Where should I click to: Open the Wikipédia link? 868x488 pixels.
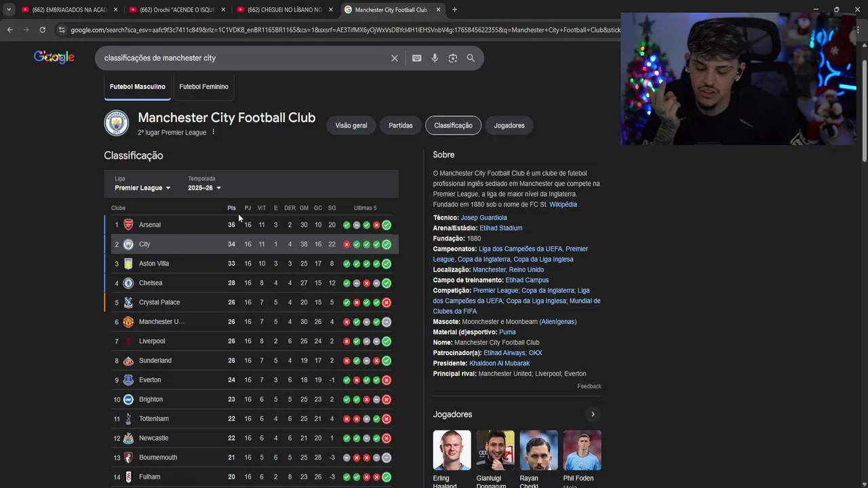[x=563, y=205]
